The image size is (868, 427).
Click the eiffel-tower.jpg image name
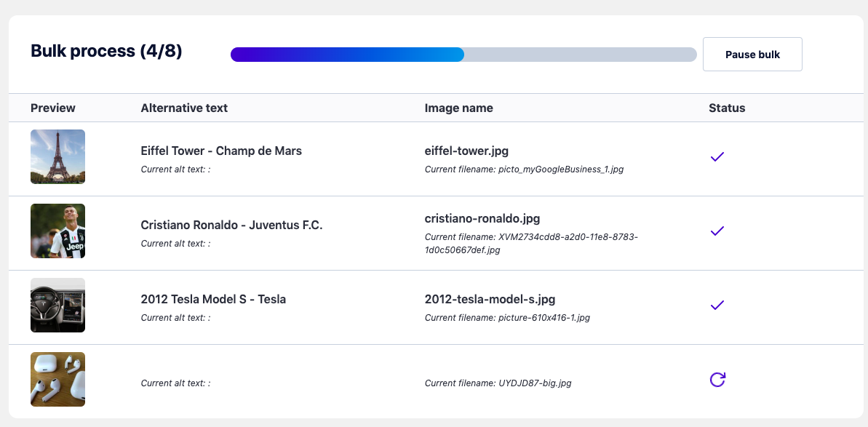[466, 151]
